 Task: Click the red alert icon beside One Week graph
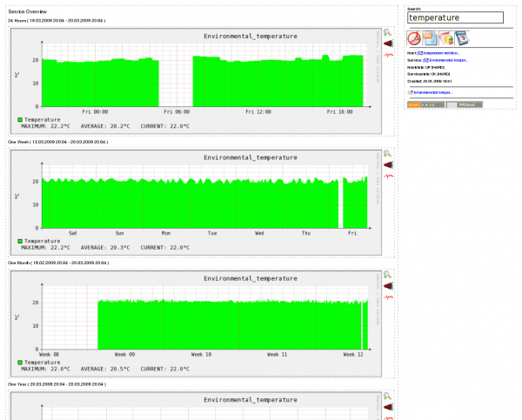tap(388, 164)
